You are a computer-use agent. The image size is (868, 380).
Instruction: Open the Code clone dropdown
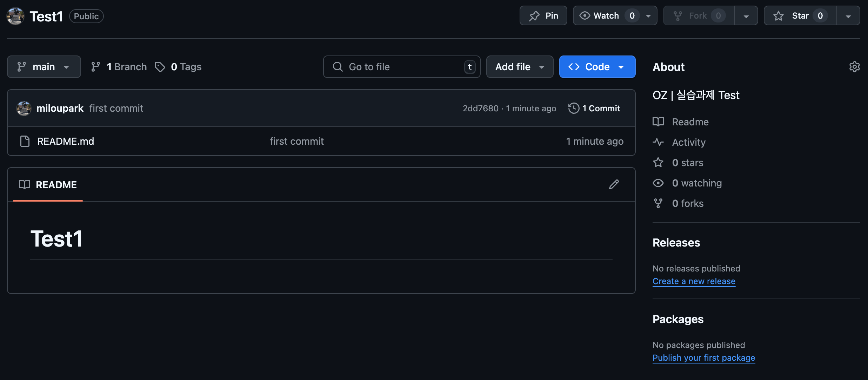pyautogui.click(x=597, y=67)
